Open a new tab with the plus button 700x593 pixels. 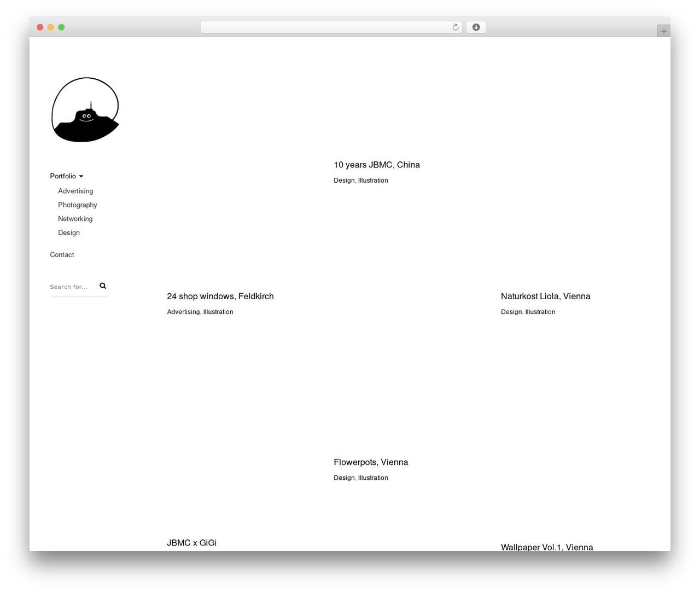[x=663, y=31]
